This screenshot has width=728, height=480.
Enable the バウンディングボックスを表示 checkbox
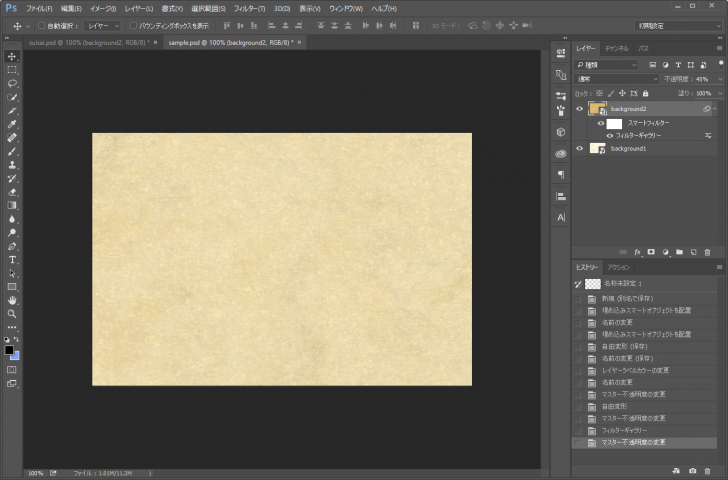coord(133,26)
